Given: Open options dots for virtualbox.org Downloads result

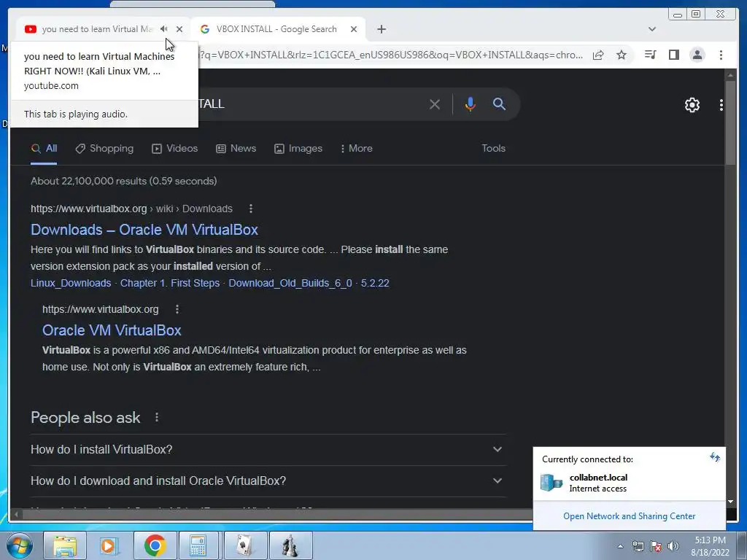Looking at the screenshot, I should (x=251, y=209).
